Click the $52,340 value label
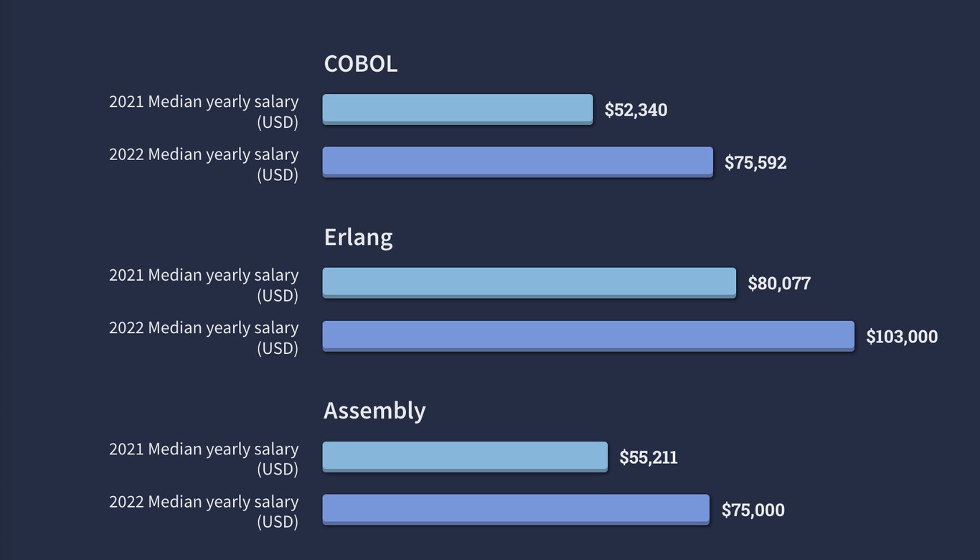 click(x=636, y=110)
